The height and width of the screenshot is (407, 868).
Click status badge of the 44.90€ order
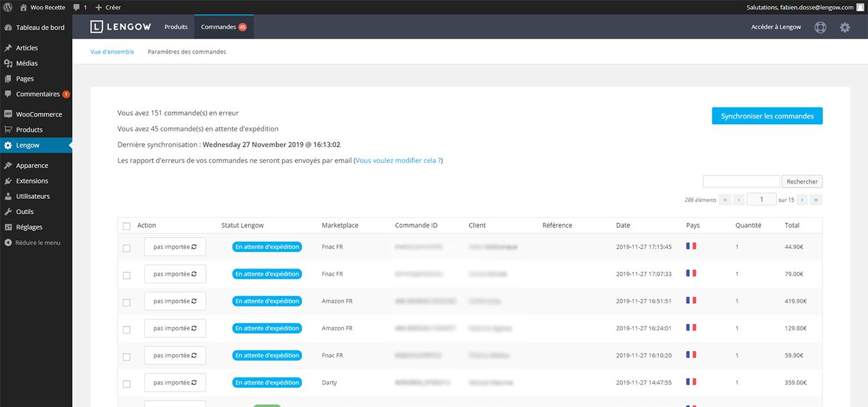point(267,247)
